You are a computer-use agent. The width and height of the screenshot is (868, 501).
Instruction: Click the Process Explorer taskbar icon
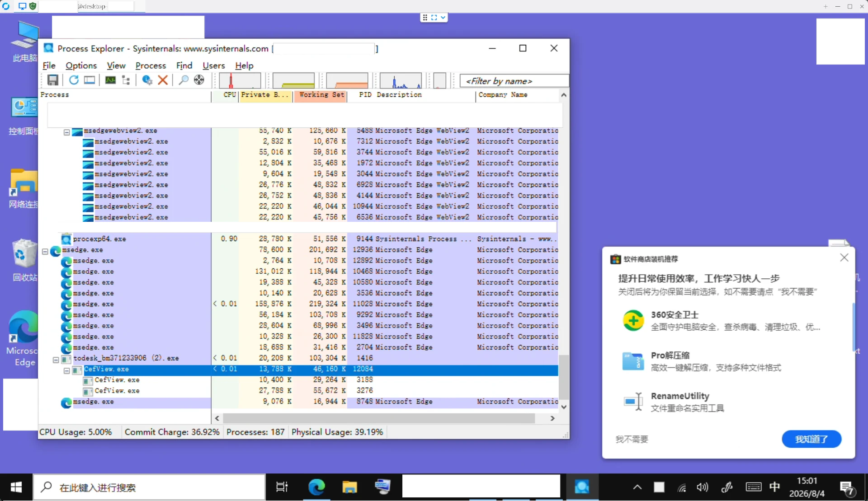tap(582, 487)
